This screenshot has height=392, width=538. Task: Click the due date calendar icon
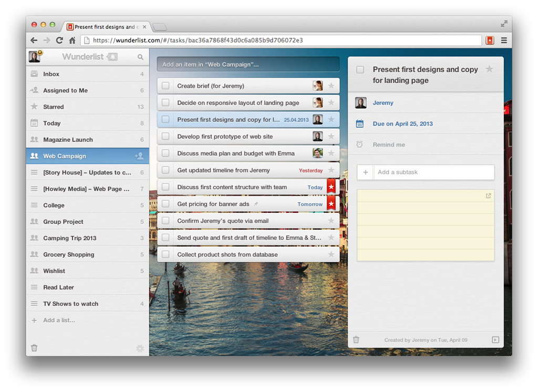point(360,124)
